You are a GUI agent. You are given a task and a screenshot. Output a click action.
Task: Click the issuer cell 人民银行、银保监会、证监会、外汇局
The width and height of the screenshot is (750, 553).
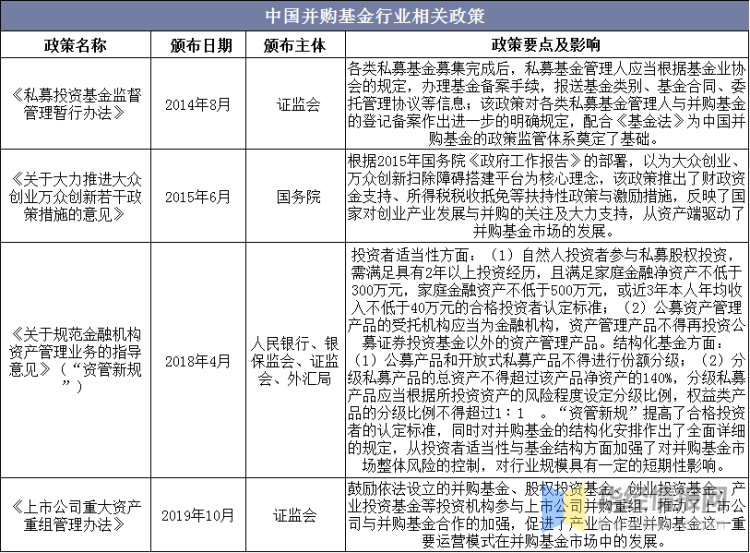(x=295, y=361)
